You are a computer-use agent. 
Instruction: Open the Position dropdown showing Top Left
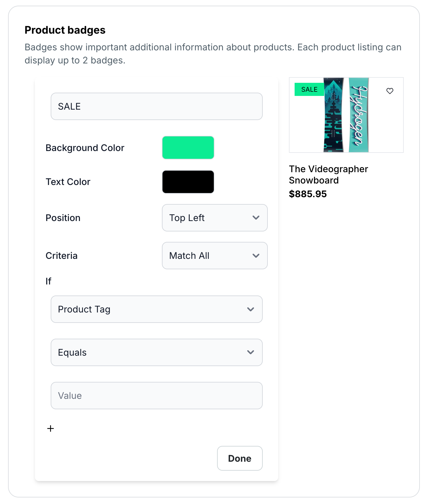coord(215,218)
